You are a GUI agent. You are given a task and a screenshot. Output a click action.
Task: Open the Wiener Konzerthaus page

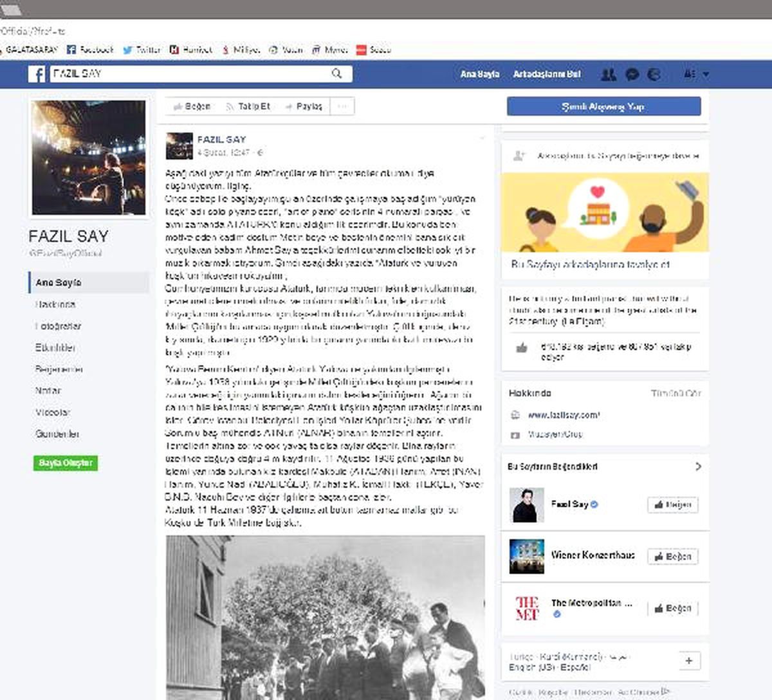[x=593, y=555]
